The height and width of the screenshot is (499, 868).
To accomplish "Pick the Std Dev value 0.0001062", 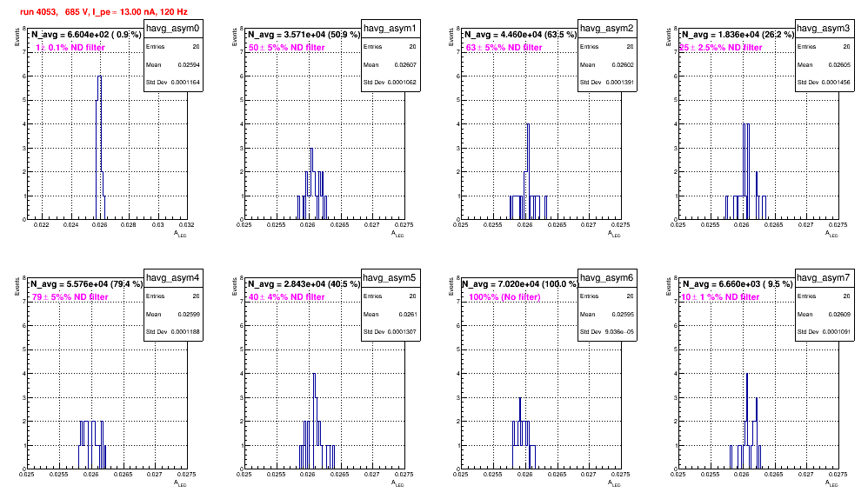I will pyautogui.click(x=403, y=83).
